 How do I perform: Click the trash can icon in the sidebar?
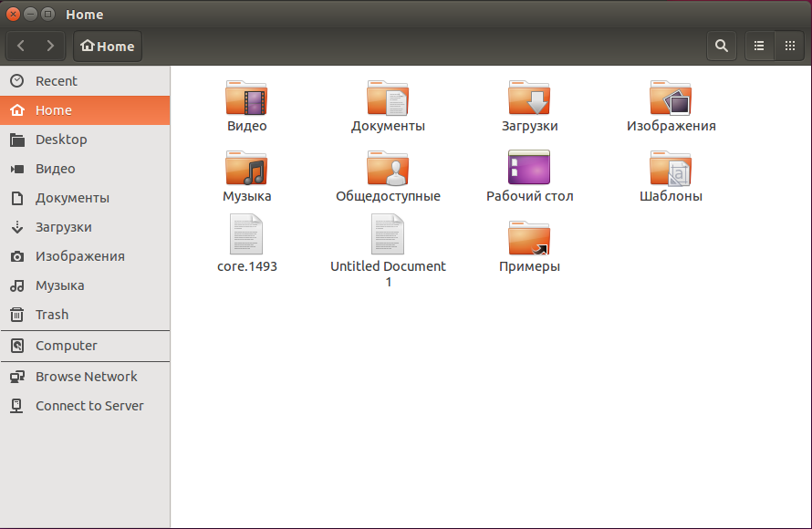click(x=17, y=314)
